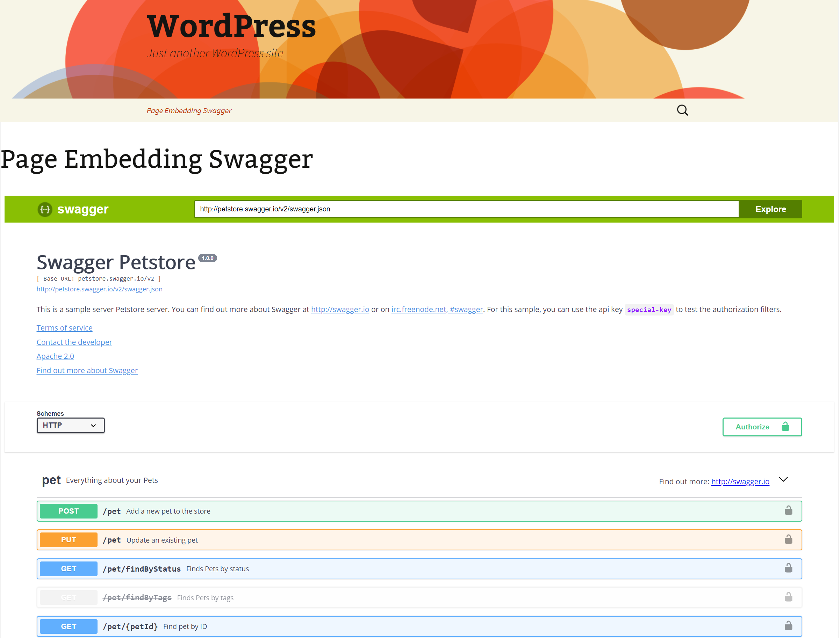Screen dimensions: 840x638
Task: Click the Swagger branding icon
Action: (45, 209)
